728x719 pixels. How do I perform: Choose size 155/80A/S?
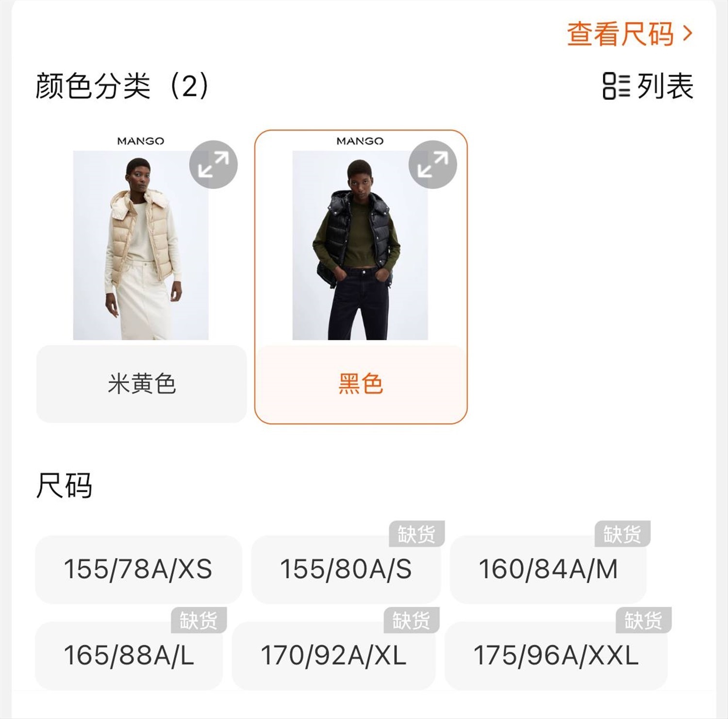coord(346,569)
